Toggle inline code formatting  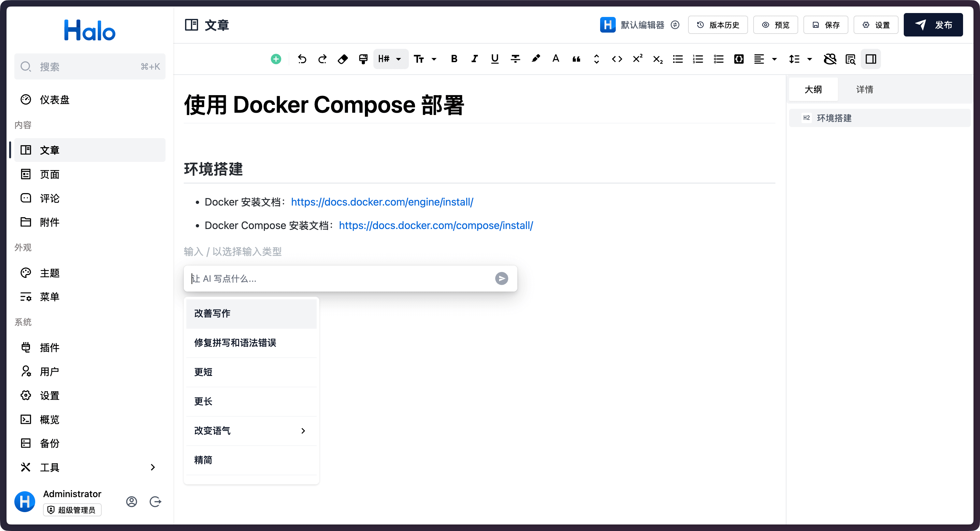coord(617,59)
